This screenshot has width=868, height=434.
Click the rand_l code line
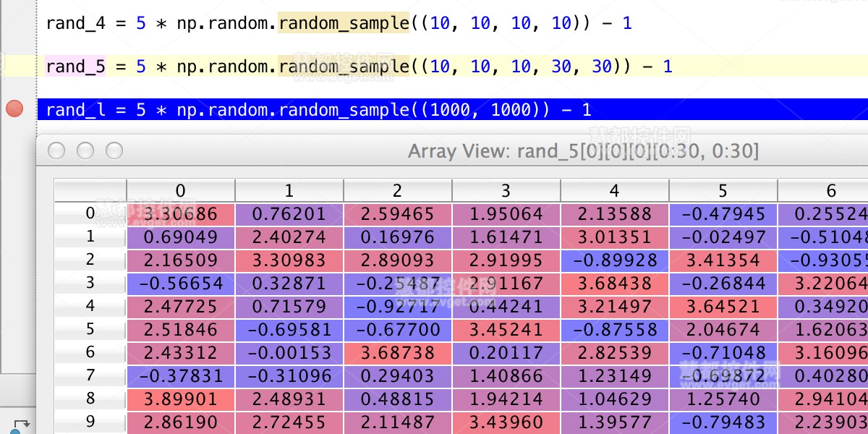click(452, 110)
